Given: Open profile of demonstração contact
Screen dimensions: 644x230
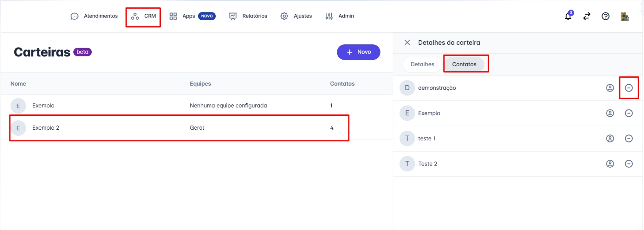Looking at the screenshot, I should (x=610, y=88).
